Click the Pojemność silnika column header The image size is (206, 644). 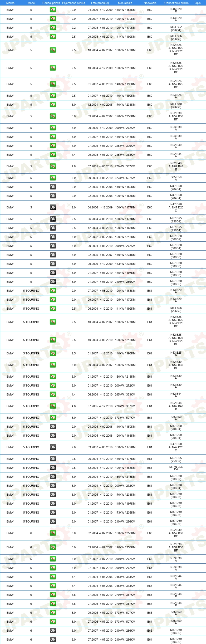[73, 3]
